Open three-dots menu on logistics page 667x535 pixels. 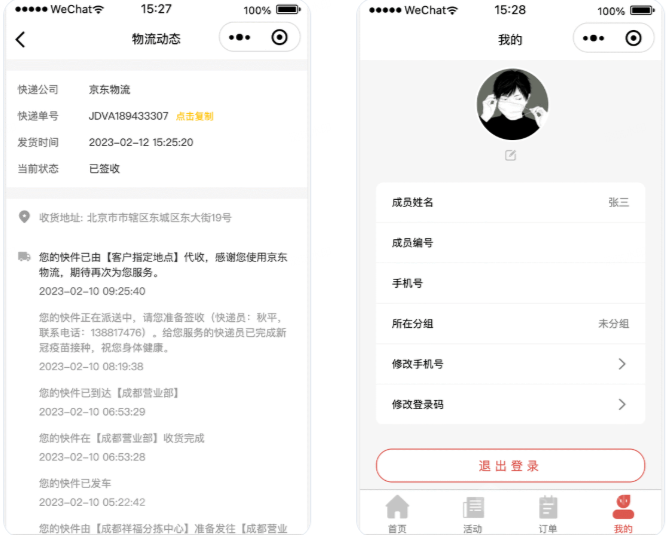coord(239,38)
